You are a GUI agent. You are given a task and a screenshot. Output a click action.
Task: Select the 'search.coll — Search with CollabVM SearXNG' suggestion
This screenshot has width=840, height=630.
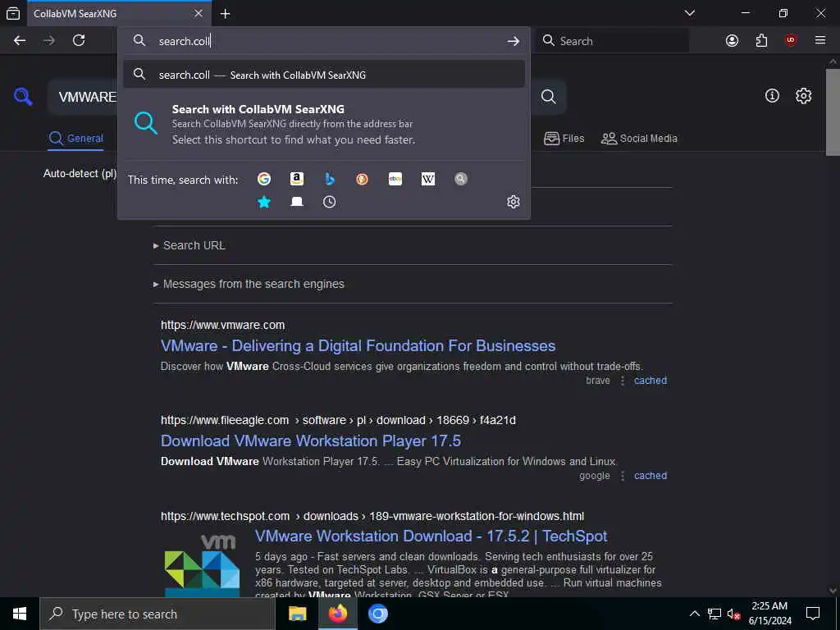[324, 75]
